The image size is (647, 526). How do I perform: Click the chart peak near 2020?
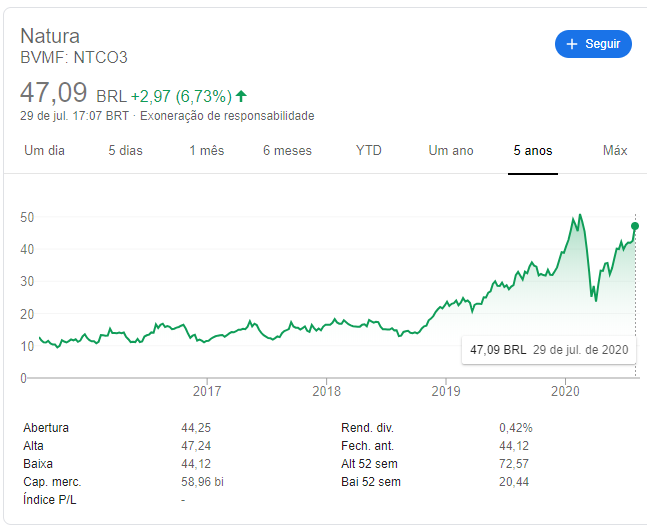coord(579,215)
